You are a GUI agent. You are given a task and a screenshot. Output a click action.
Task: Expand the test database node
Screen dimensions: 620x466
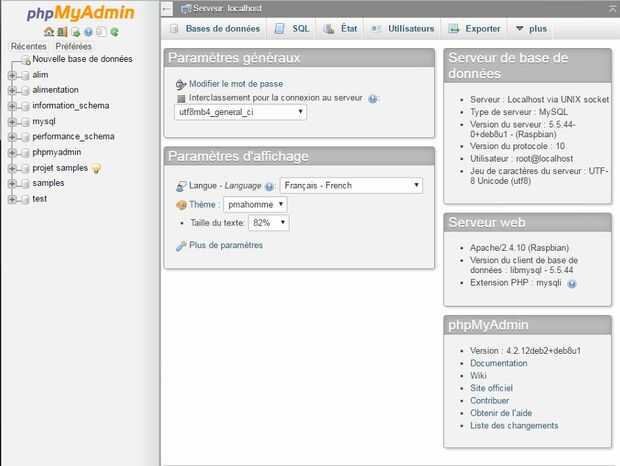[x=12, y=199]
